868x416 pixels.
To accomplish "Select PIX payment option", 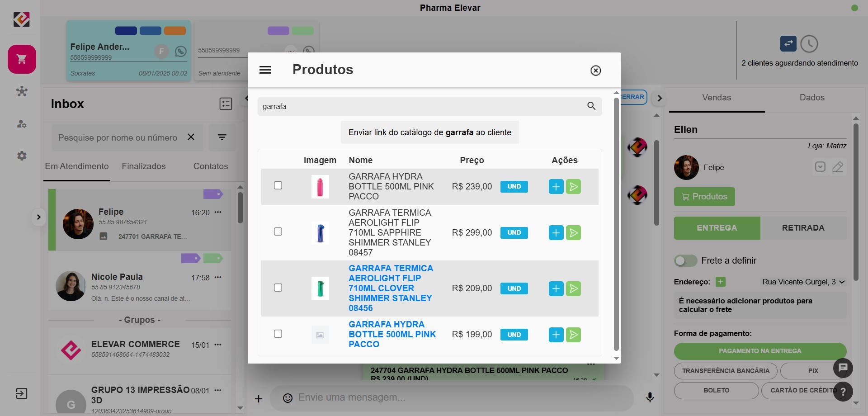I will click(x=813, y=371).
